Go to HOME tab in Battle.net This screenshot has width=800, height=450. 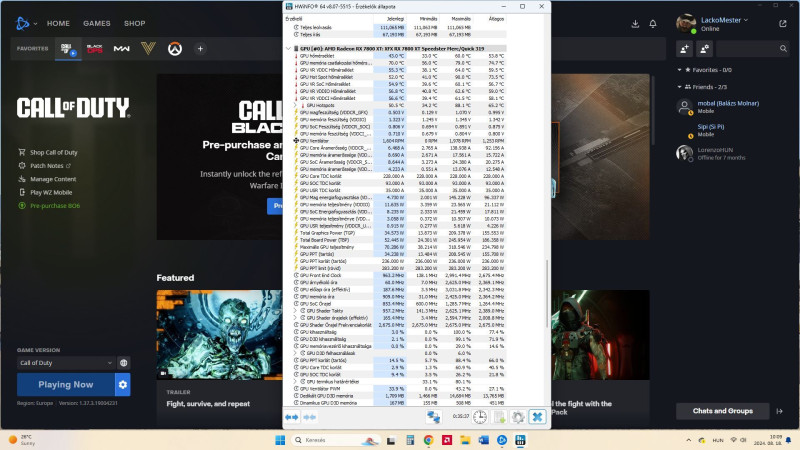[x=58, y=23]
